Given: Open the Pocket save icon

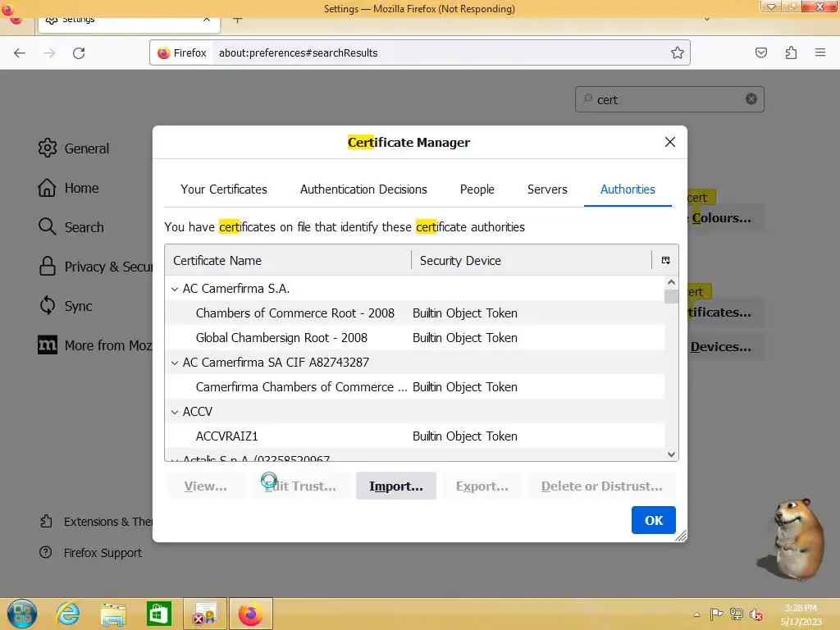Looking at the screenshot, I should click(760, 52).
